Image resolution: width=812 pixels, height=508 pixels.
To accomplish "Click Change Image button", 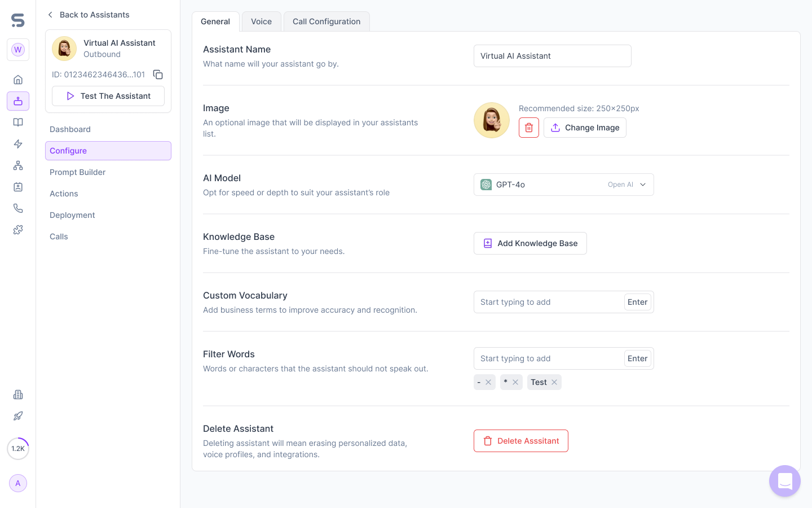I will tap(585, 128).
